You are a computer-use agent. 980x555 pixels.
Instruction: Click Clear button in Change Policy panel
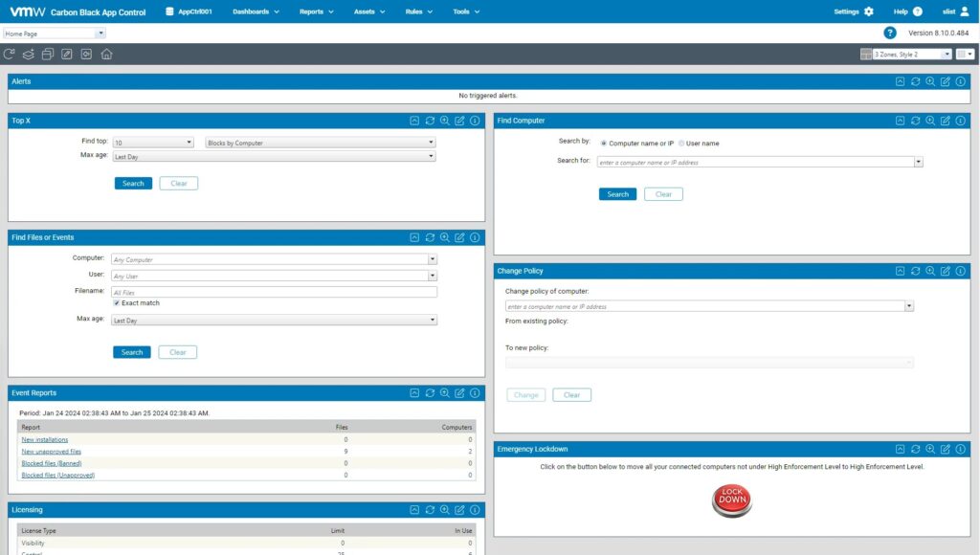coord(572,395)
